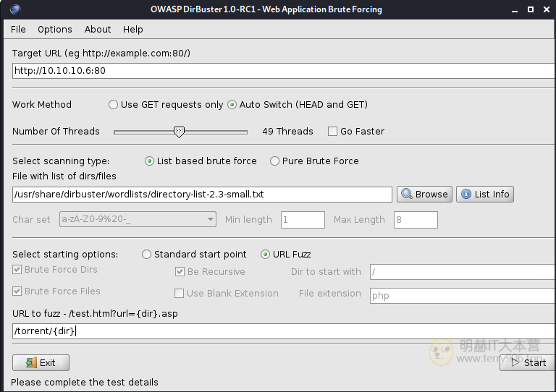Click the File extension field
The width and height of the screenshot is (556, 392).
[x=463, y=296]
